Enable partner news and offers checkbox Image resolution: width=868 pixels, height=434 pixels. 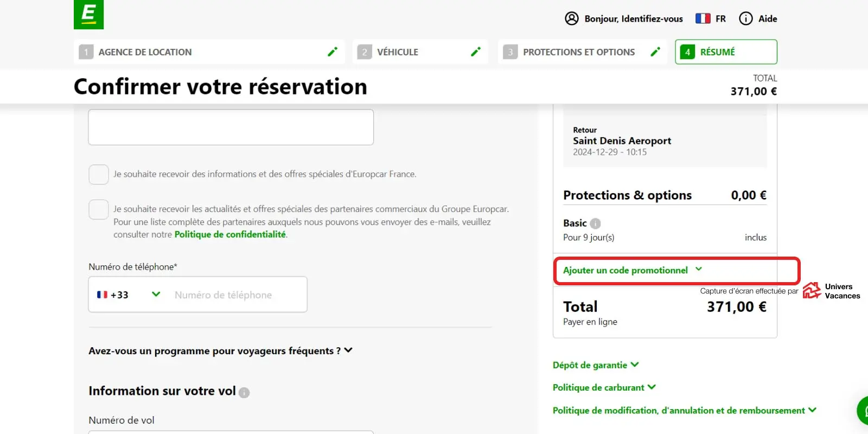pos(99,209)
